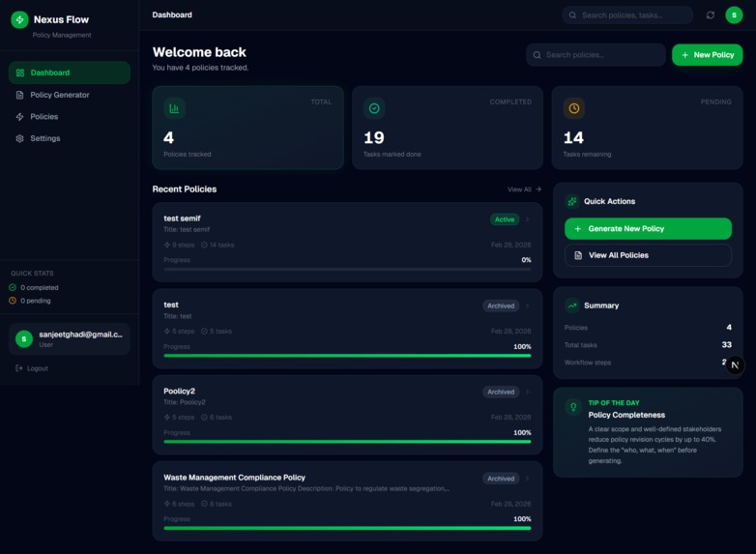
Task: Click the sidebar user avatar S
Action: [24, 339]
